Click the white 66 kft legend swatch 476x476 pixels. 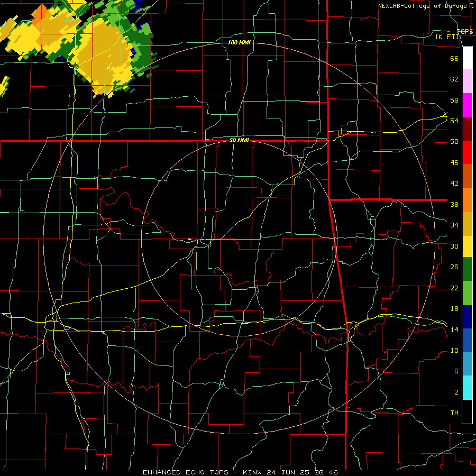(467, 58)
